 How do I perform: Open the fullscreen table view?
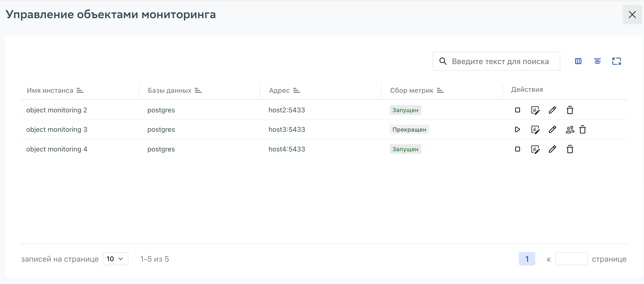(x=616, y=61)
